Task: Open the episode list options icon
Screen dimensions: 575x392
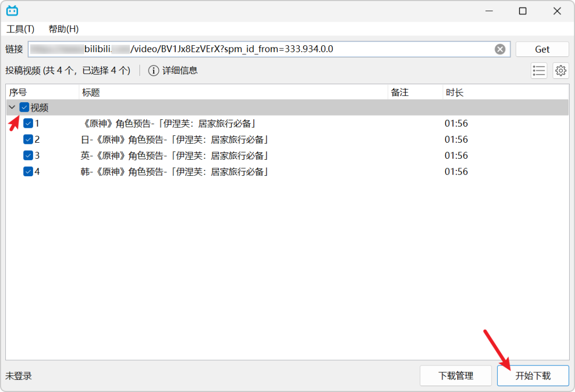Action: 539,70
